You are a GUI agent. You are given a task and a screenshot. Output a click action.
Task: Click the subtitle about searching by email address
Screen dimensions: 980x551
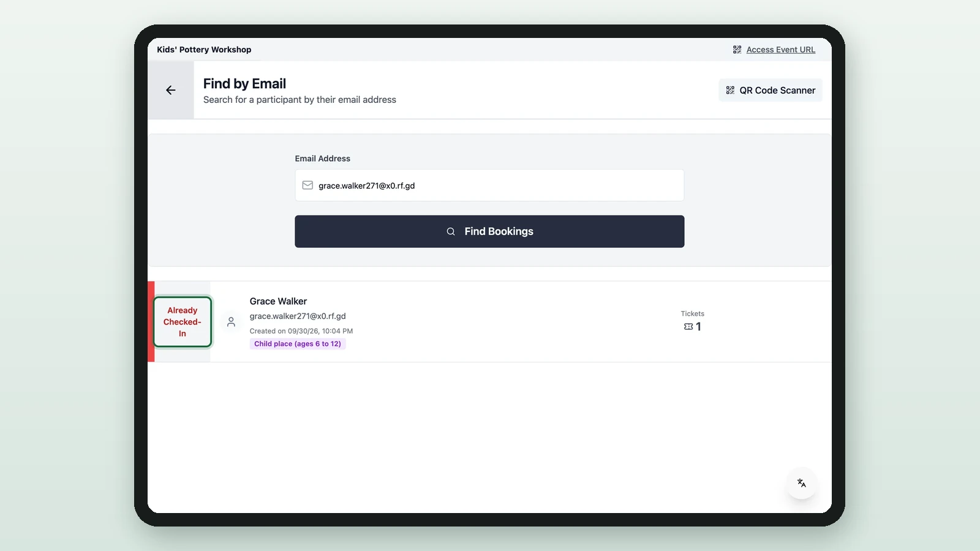(x=300, y=100)
